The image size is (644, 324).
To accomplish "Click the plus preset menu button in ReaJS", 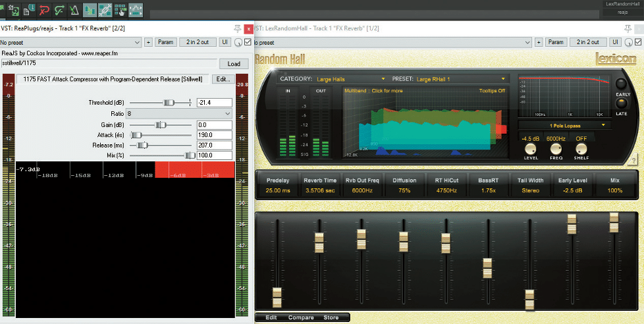I will [x=148, y=42].
